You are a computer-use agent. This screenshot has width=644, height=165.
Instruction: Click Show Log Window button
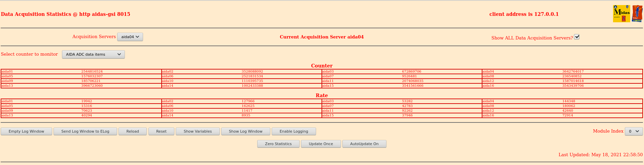coord(245,131)
